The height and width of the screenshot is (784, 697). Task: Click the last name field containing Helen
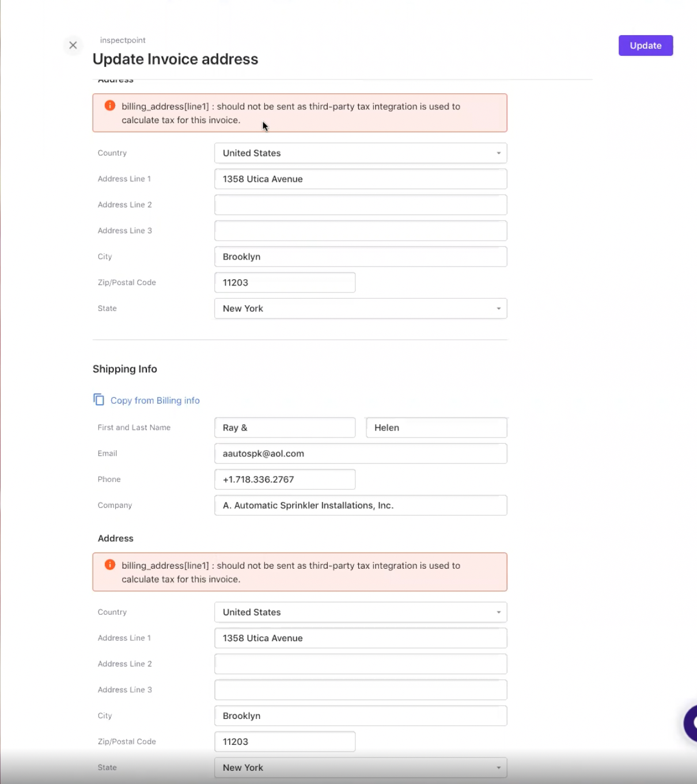(x=436, y=428)
